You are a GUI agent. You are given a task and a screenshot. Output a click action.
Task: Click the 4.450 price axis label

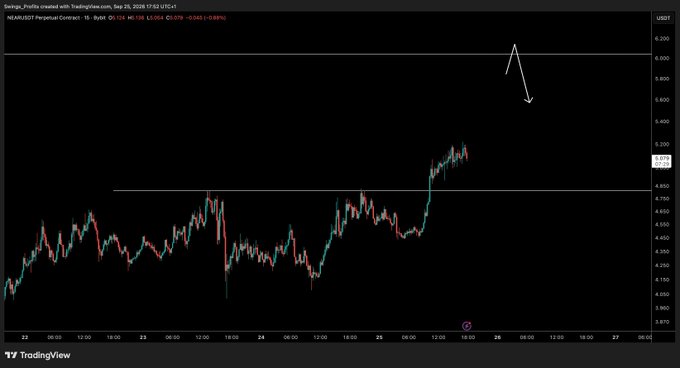pyautogui.click(x=662, y=238)
